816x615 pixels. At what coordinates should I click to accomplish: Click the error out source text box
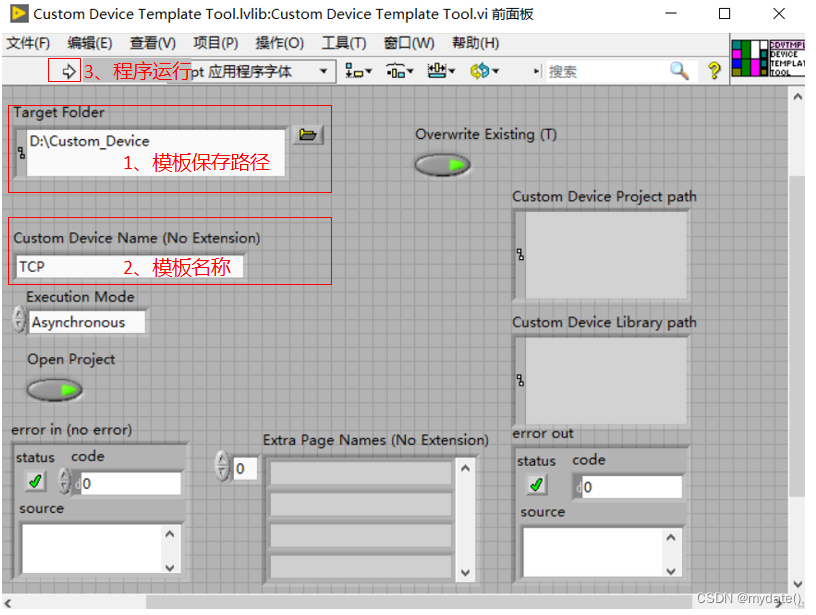click(x=593, y=552)
